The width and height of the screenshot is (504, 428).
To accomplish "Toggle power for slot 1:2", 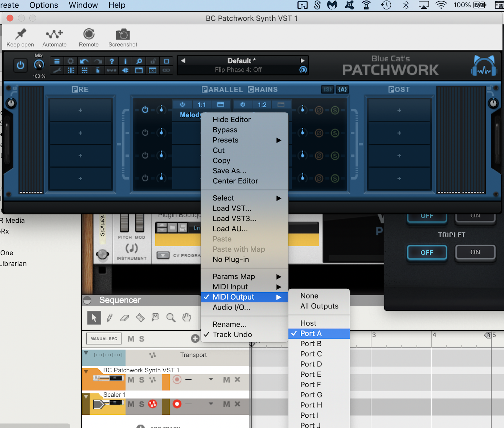I will click(x=243, y=104).
